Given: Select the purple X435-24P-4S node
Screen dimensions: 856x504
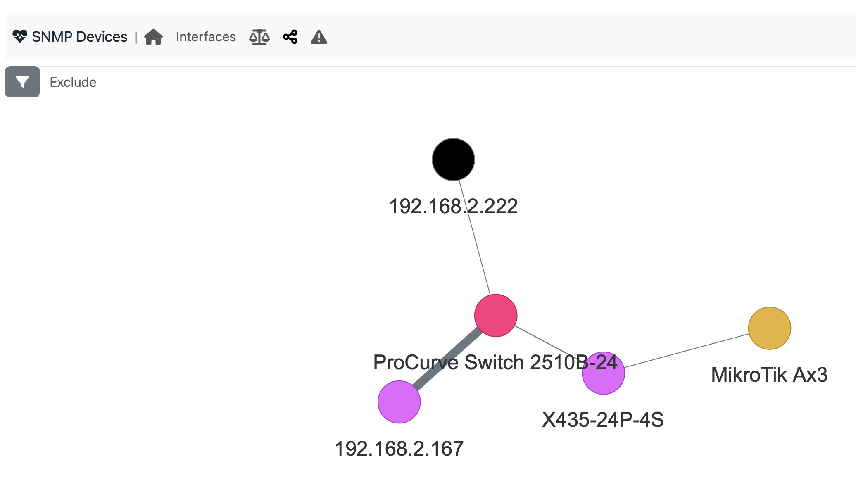Looking at the screenshot, I should (x=603, y=373).
